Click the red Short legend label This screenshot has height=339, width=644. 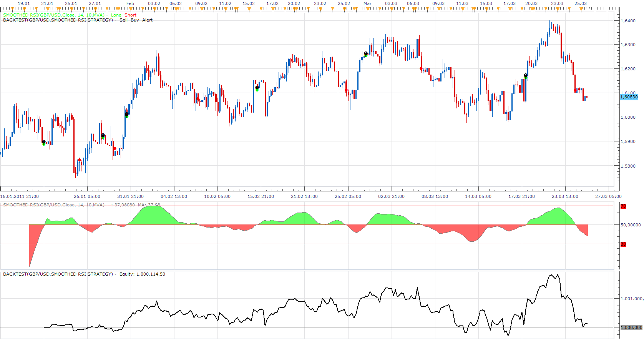(x=130, y=15)
